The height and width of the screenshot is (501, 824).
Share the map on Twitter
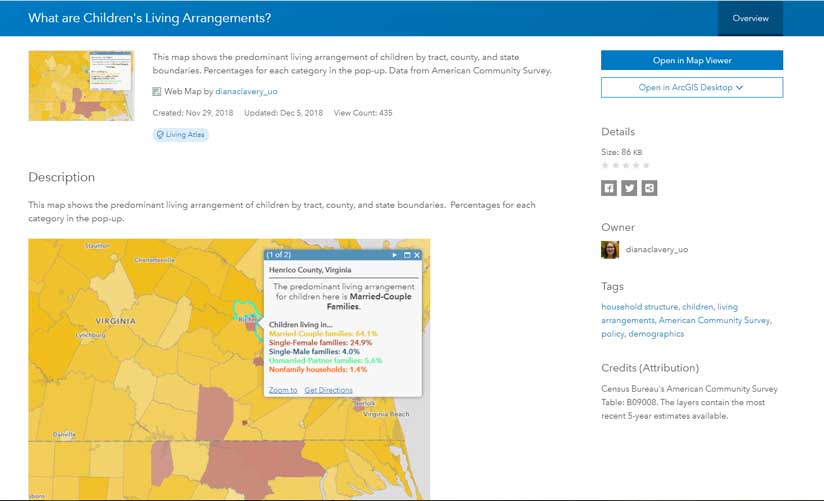(x=629, y=188)
